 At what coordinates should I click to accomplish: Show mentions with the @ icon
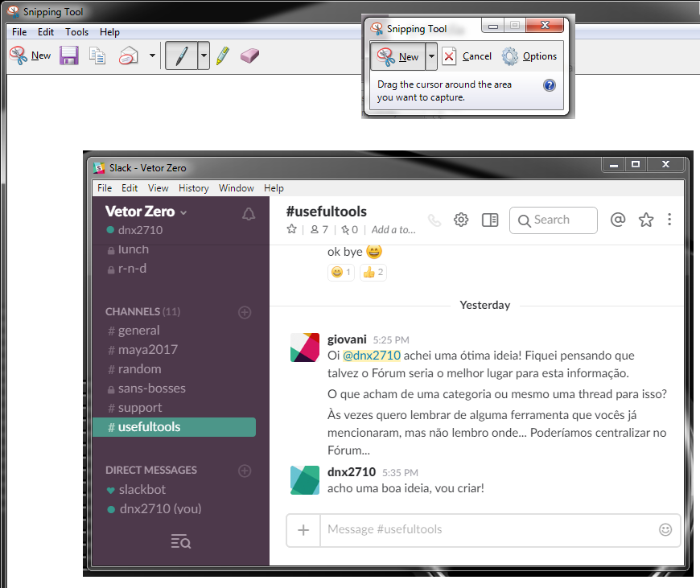618,220
